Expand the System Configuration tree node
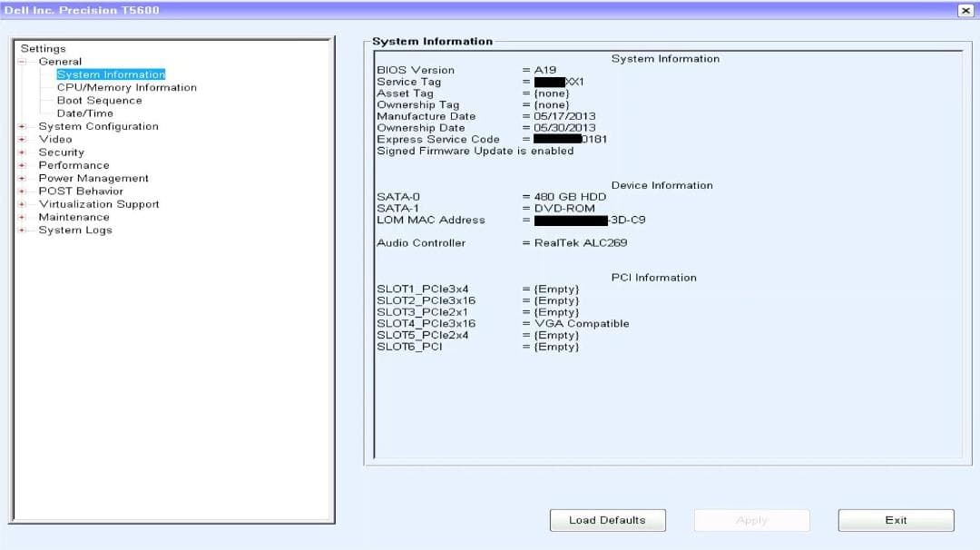This screenshot has width=980, height=550. 24,126
